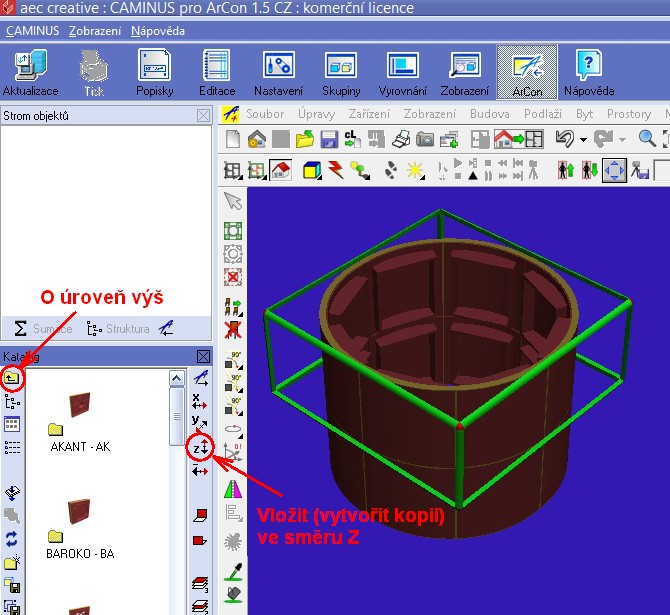Expand the redo history dropdown arrow
Image resolution: width=670 pixels, height=615 pixels.
click(x=622, y=139)
